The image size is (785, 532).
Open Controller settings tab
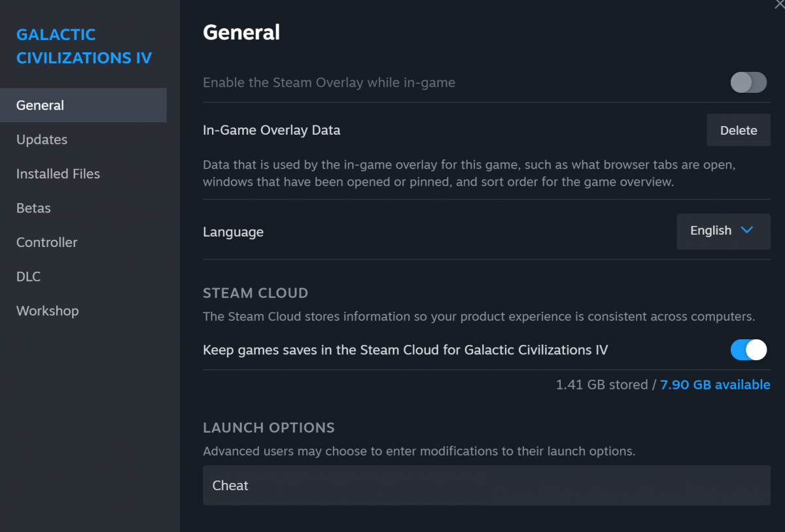click(83, 242)
